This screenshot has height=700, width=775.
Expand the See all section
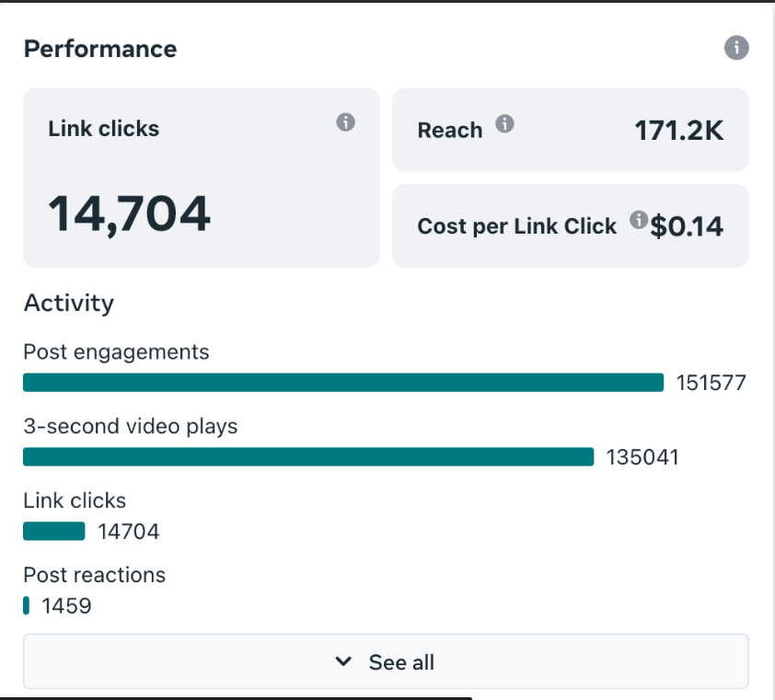click(x=387, y=661)
